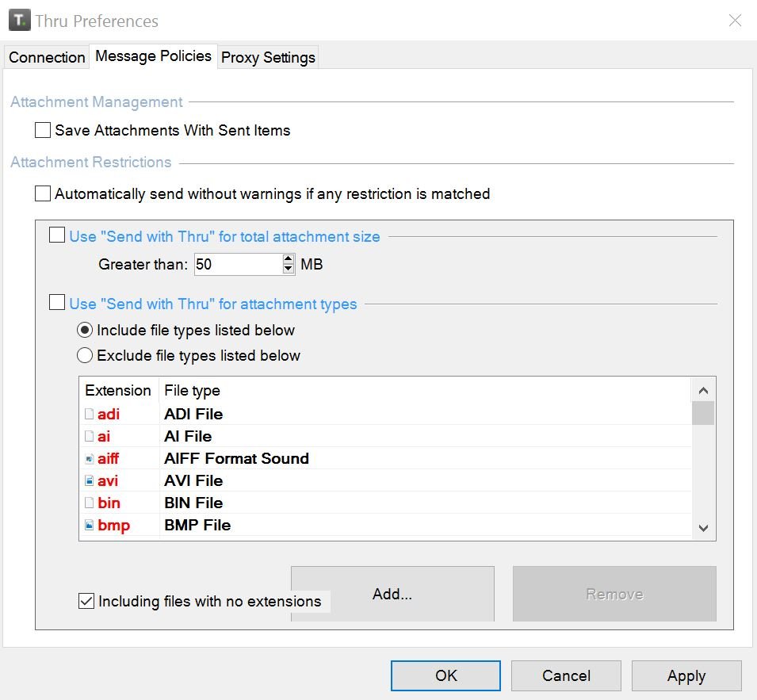Confirm with the OK button
The image size is (757, 700).
tap(445, 676)
